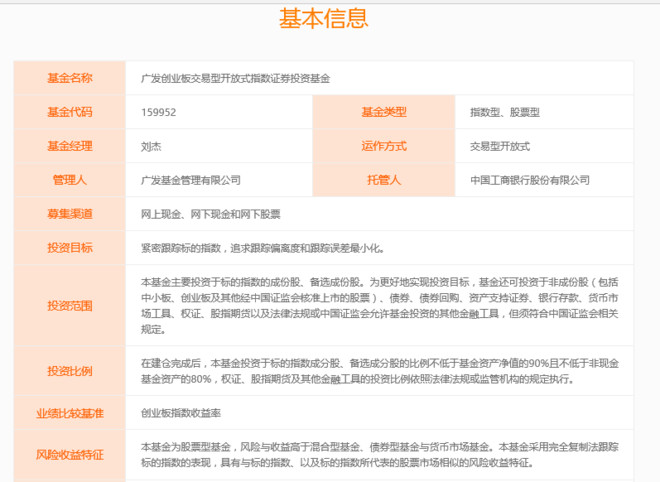660x482 pixels.
Task: Select the 投资范围 label cell
Action: click(69, 306)
